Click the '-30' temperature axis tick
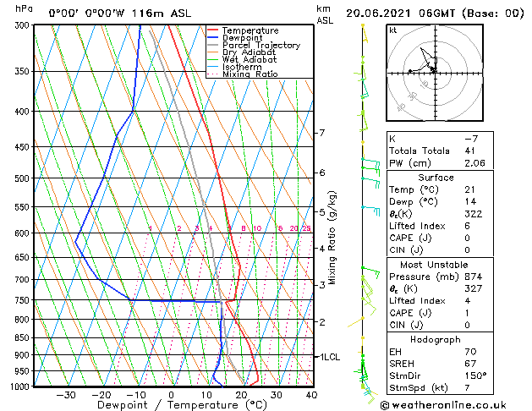This screenshot has height=411, width=532. click(x=66, y=395)
